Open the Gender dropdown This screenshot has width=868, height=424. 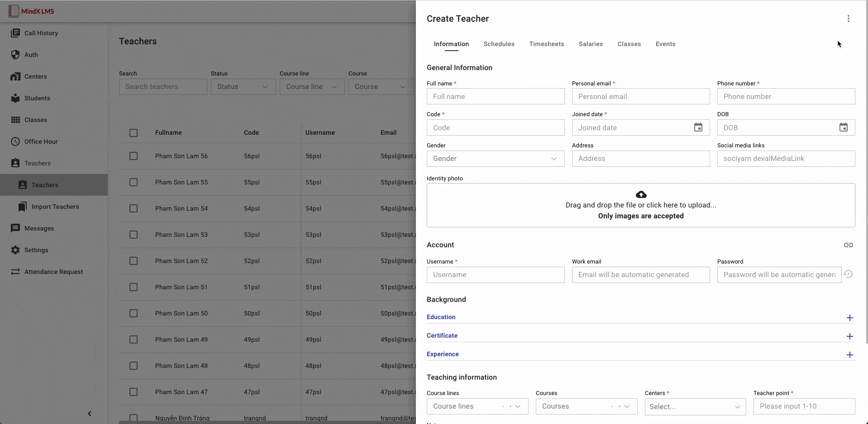[495, 159]
